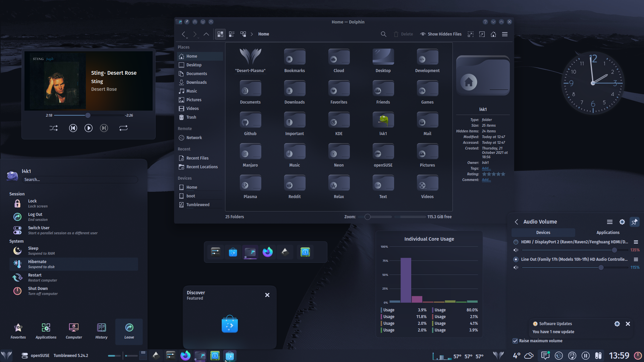Click the launcher Search field
Image resolution: width=644 pixels, height=362 pixels.
point(80,180)
